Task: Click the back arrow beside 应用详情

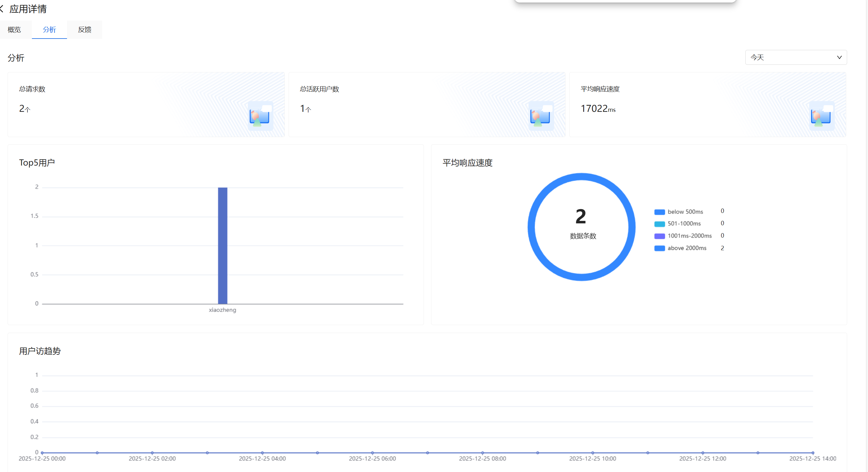Action: pyautogui.click(x=2, y=9)
